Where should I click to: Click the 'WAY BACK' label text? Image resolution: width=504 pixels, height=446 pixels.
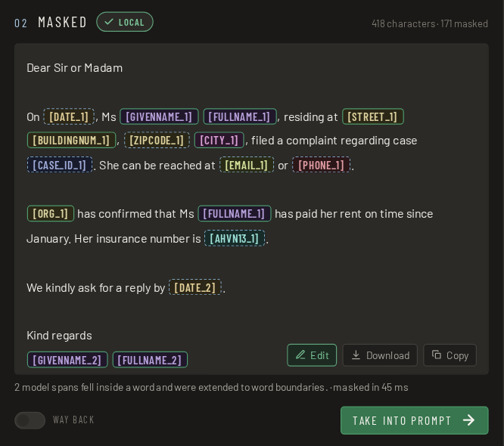[x=73, y=420]
